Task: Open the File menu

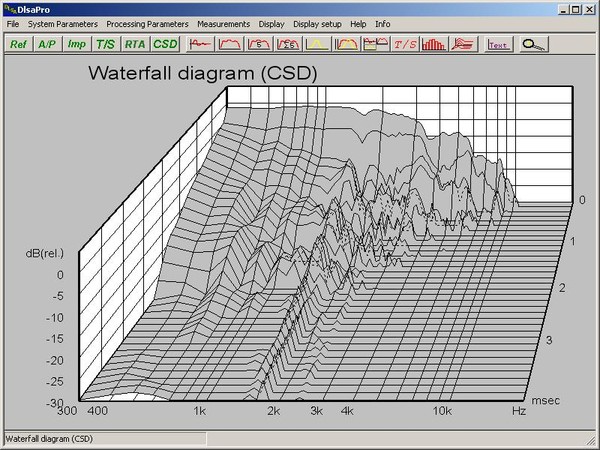Action: click(x=13, y=24)
